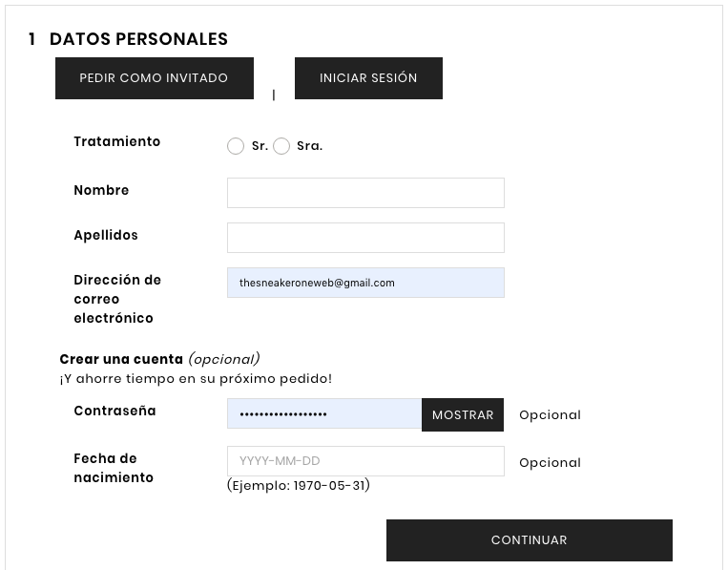Click the Pedir como invitado button
Viewport: 728px width, 570px height.
(x=154, y=78)
